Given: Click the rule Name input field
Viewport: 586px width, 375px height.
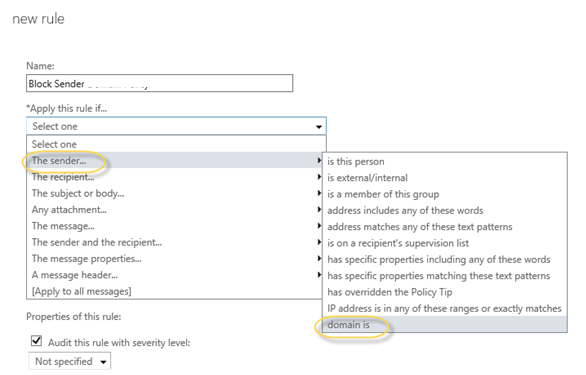Looking at the screenshot, I should pos(159,83).
